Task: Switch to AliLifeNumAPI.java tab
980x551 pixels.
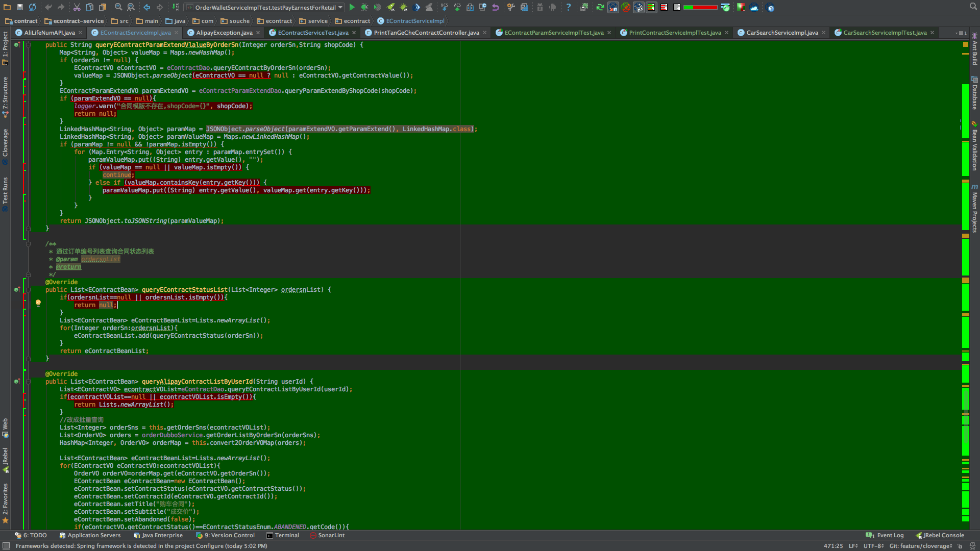Action: 49,33
